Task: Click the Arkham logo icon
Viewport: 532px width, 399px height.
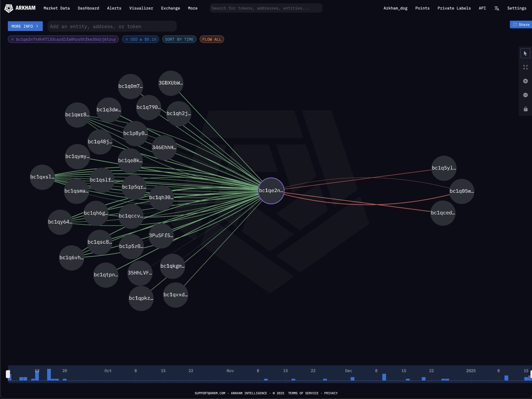Action: click(8, 8)
